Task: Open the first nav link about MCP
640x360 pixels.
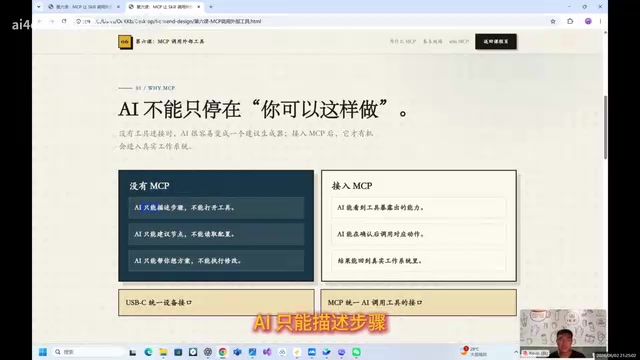Action: click(x=402, y=42)
